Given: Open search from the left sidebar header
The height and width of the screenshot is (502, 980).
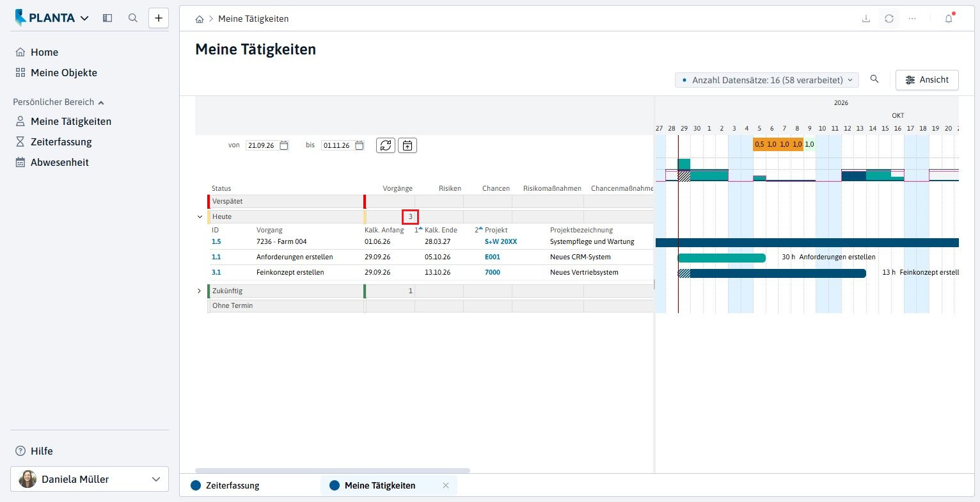Looking at the screenshot, I should (x=133, y=18).
